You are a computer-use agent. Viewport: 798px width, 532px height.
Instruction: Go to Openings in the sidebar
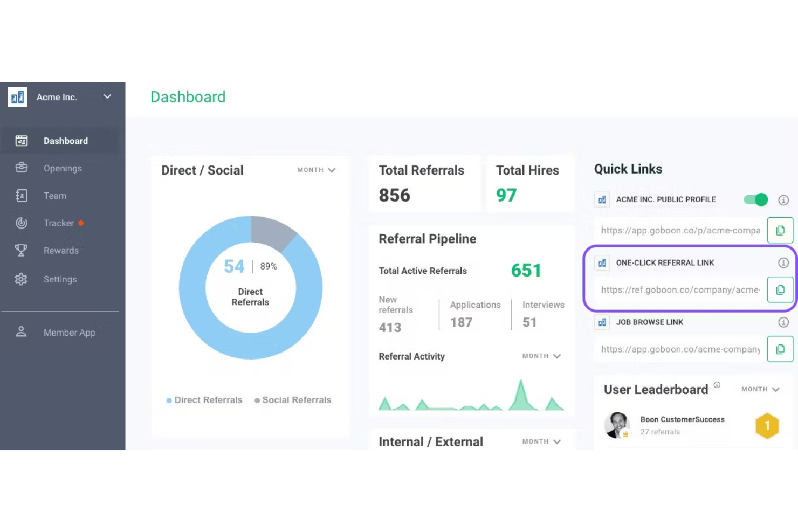coord(63,168)
